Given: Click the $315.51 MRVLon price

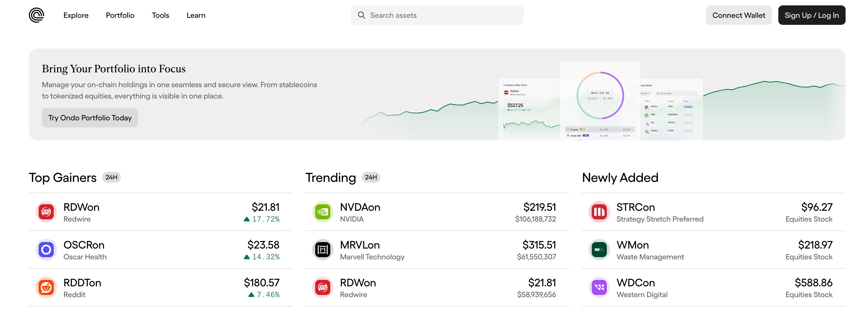Looking at the screenshot, I should click(x=539, y=245).
